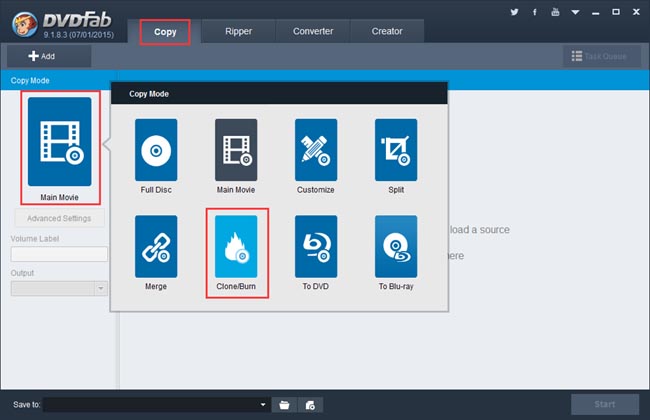Click the Start button
Image resolution: width=650 pixels, height=420 pixels.
coord(605,404)
